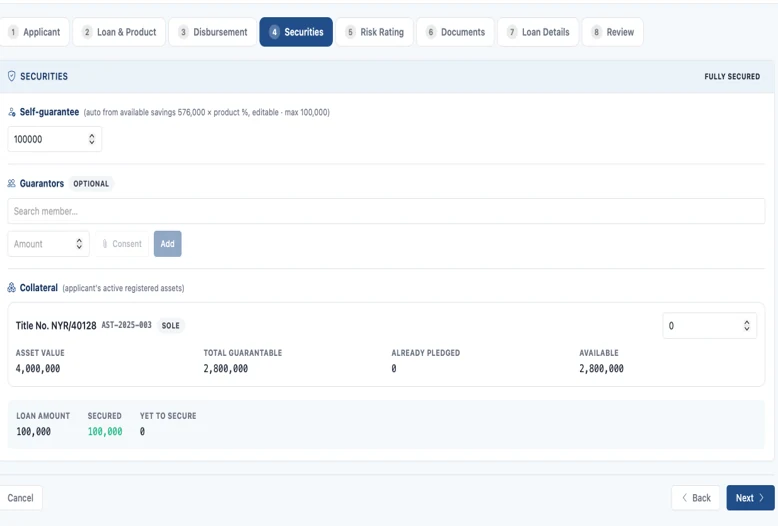Click the Available 2,800,000 value

601,369
